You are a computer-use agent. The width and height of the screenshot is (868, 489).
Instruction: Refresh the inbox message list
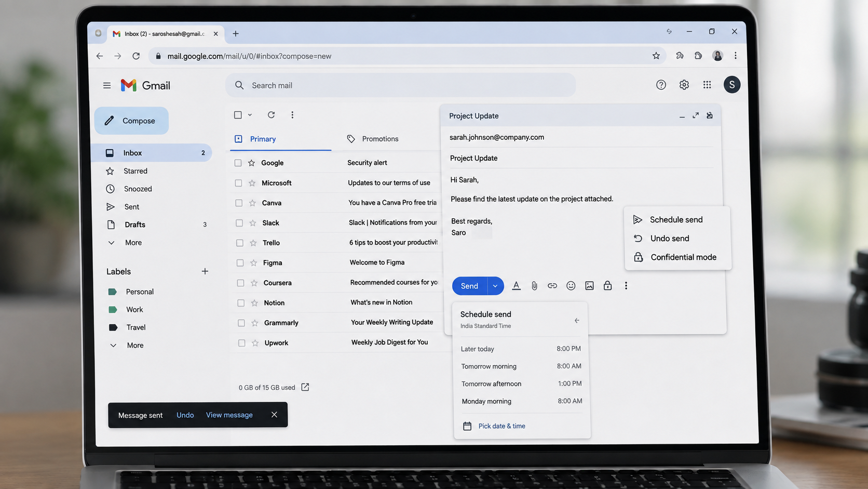pyautogui.click(x=271, y=115)
